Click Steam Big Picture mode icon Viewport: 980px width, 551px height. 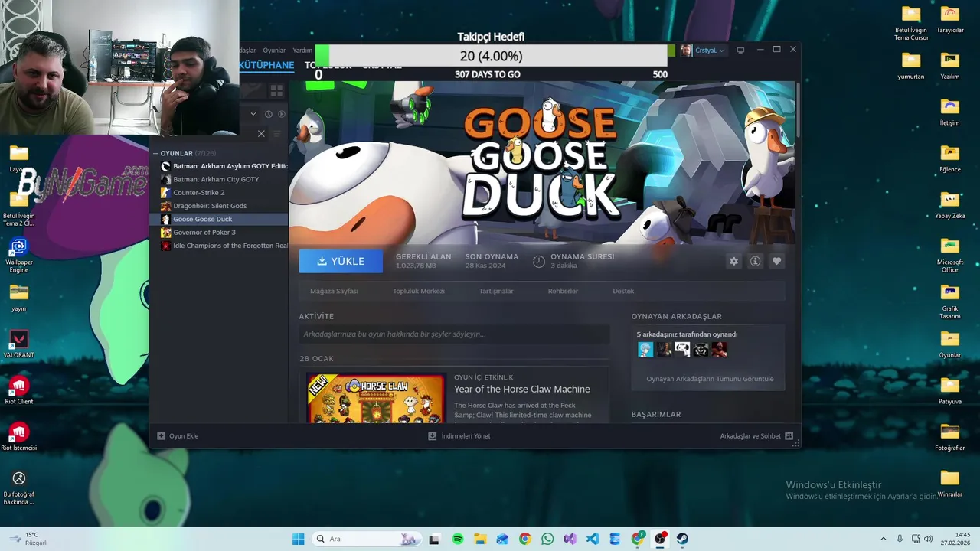click(740, 51)
